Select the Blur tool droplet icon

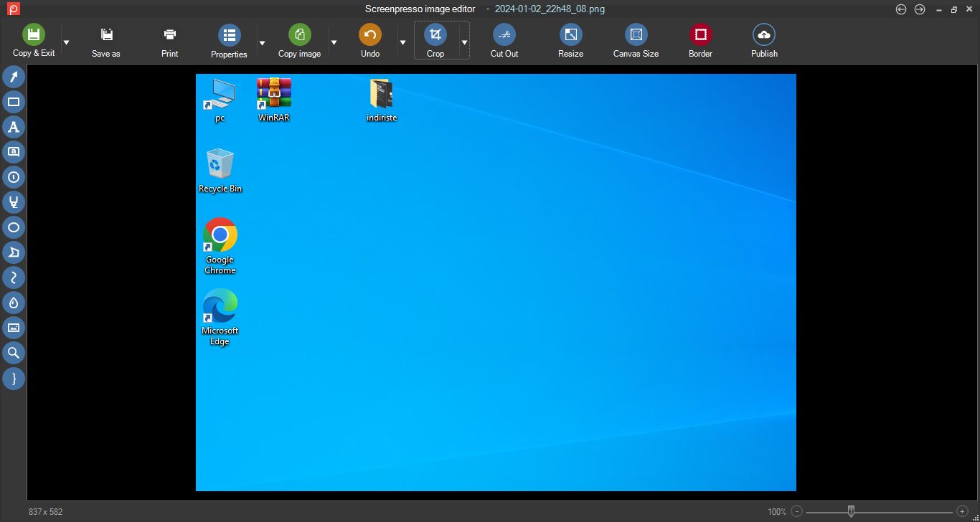click(14, 303)
